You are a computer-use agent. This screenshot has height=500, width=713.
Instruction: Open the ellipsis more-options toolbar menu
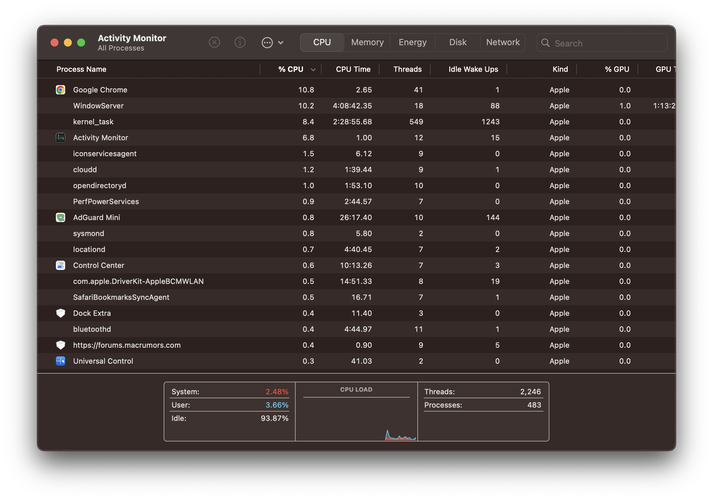(272, 42)
